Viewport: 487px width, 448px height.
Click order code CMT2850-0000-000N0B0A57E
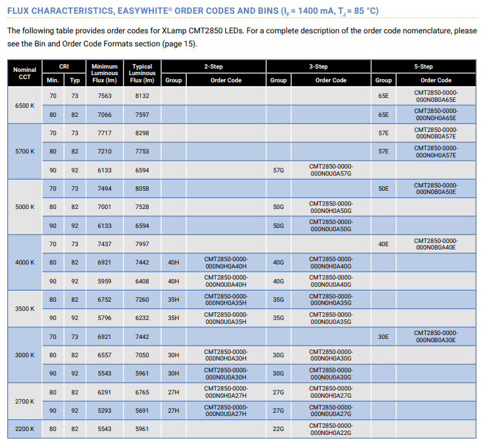pyautogui.click(x=435, y=133)
